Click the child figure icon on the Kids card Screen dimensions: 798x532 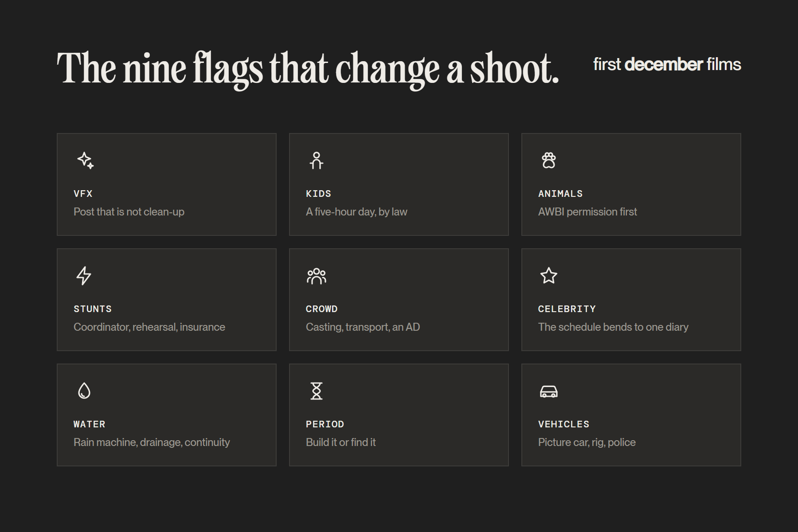pos(317,160)
